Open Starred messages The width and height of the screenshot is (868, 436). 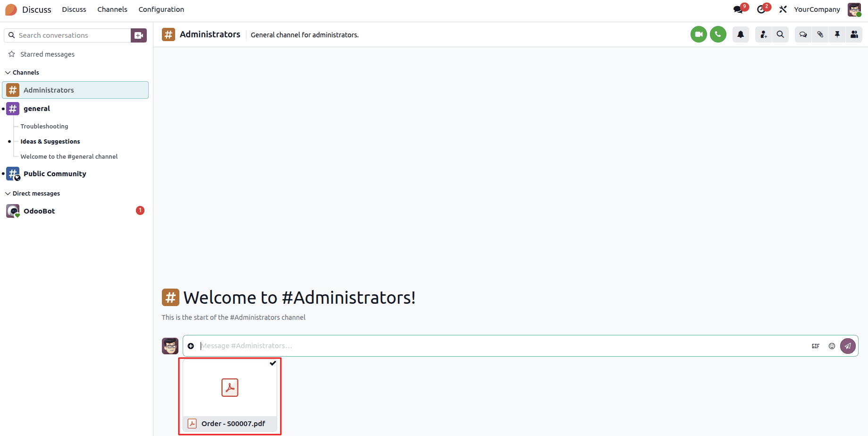[x=47, y=54]
